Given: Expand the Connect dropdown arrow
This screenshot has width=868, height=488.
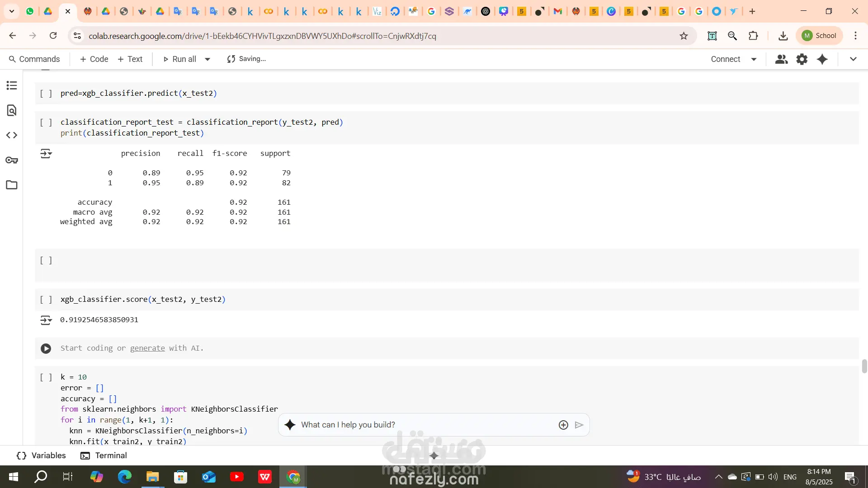Looking at the screenshot, I should click(754, 59).
